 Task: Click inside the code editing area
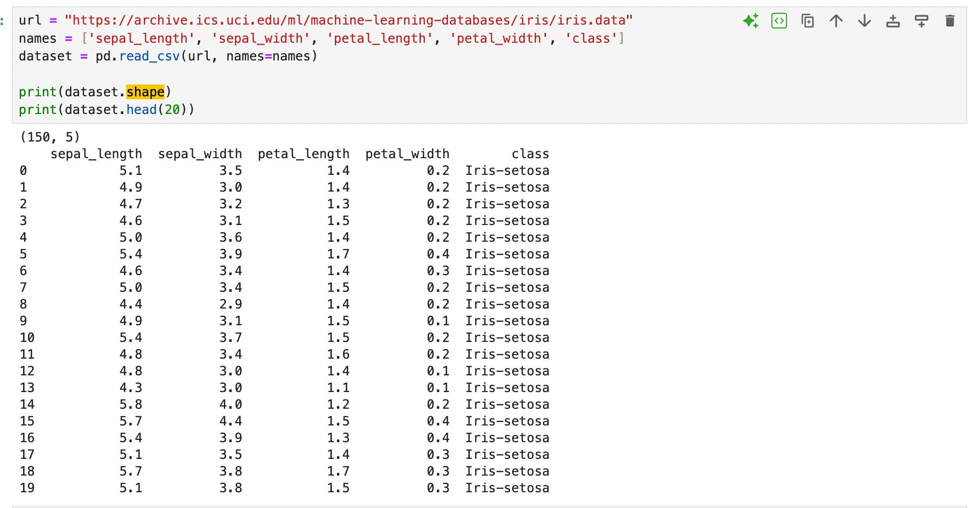click(344, 74)
